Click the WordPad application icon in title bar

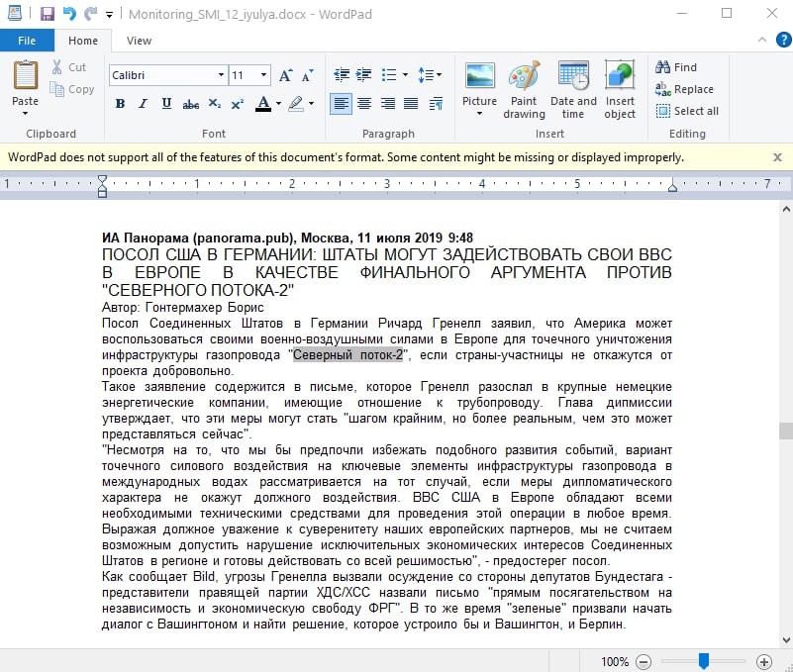15,14
